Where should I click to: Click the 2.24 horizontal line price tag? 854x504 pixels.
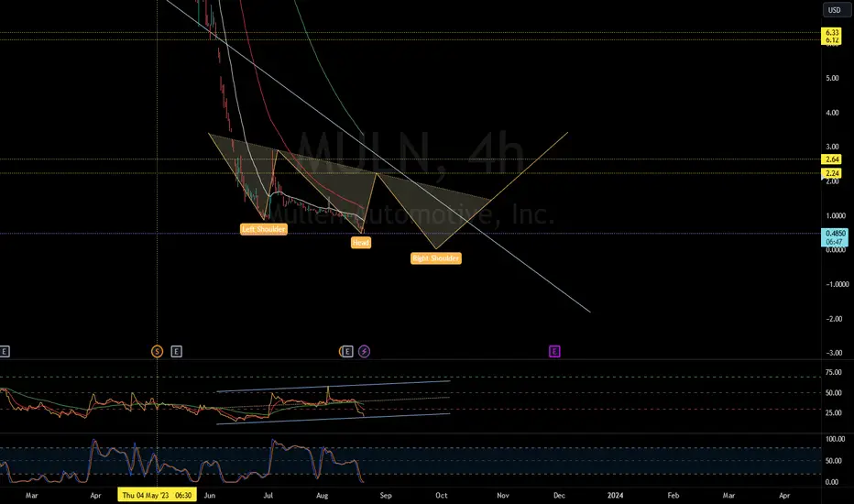pyautogui.click(x=832, y=173)
